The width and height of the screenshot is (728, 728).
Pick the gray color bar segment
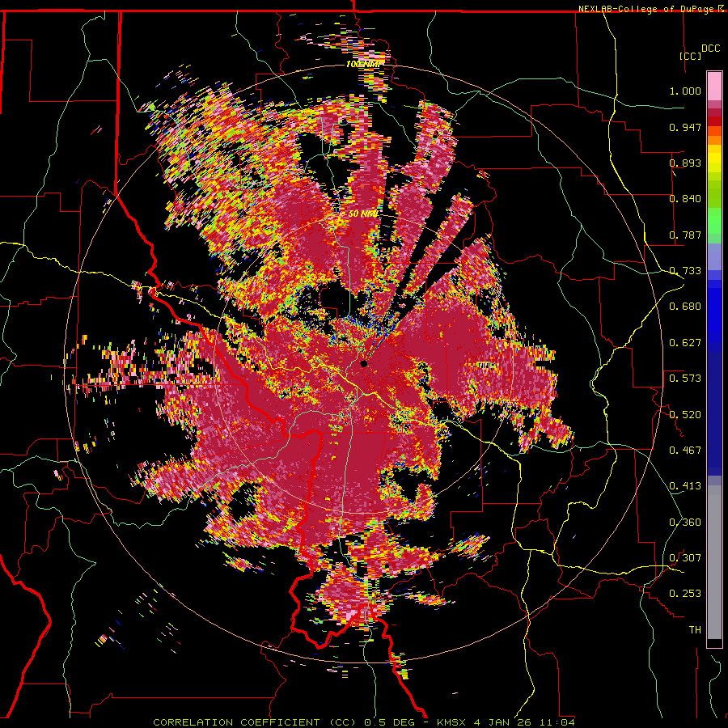(714, 562)
